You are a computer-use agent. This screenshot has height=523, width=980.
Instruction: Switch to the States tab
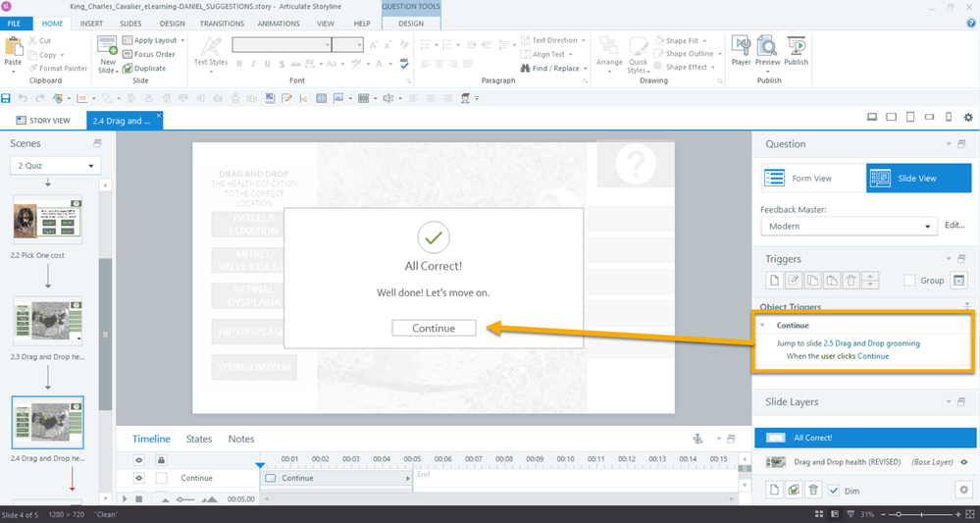pos(199,439)
